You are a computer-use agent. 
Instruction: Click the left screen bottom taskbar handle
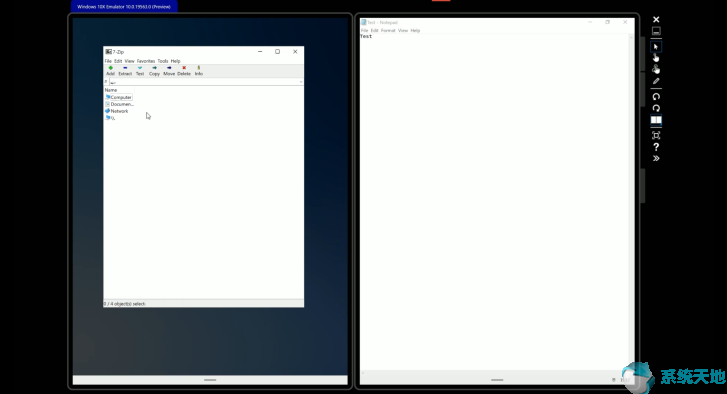point(210,380)
